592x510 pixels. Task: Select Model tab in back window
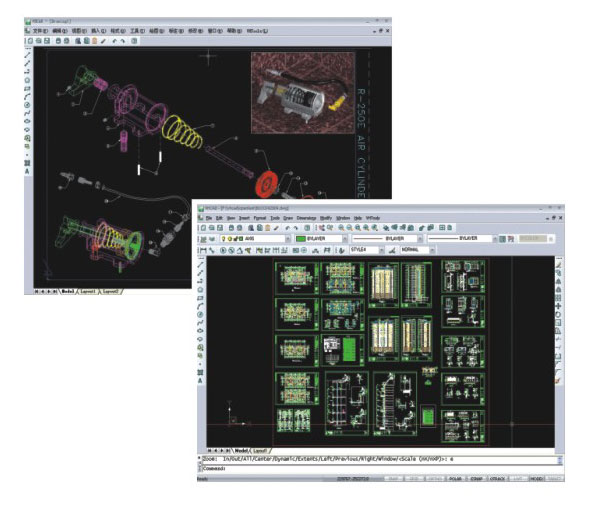pyautogui.click(x=68, y=292)
